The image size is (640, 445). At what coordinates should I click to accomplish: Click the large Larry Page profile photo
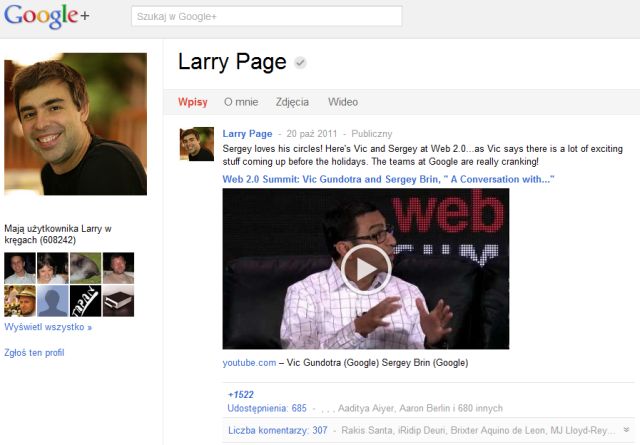click(x=76, y=124)
